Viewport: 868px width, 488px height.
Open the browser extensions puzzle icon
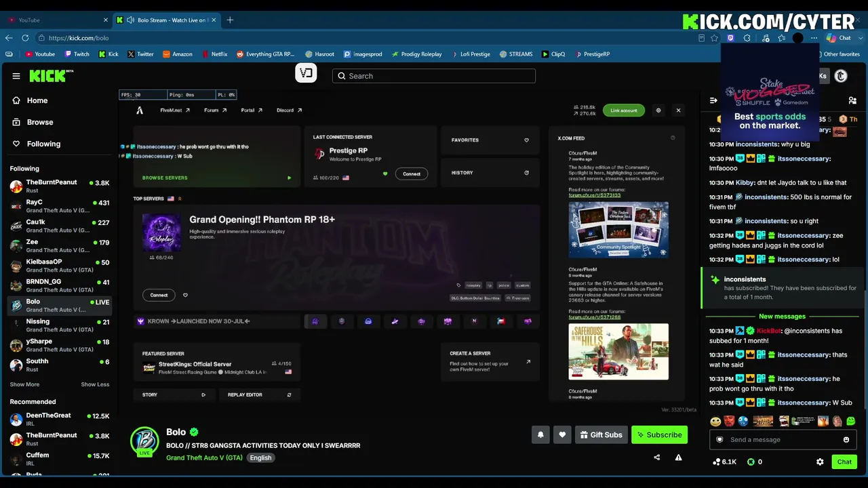[747, 38]
